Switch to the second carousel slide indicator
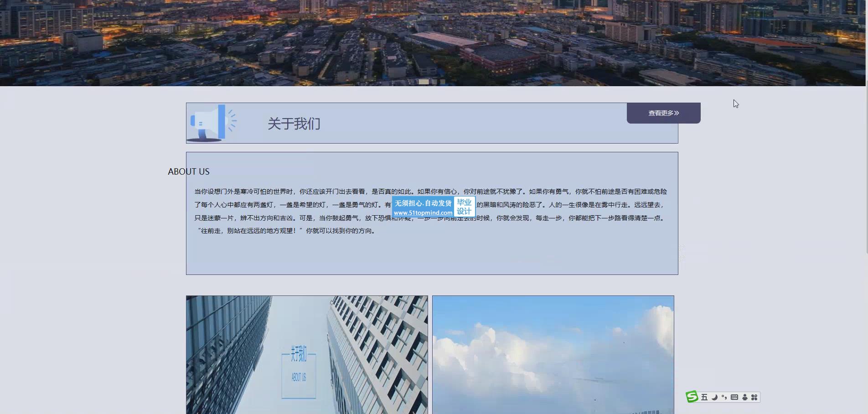Image resolution: width=868 pixels, height=414 pixels. point(434,82)
